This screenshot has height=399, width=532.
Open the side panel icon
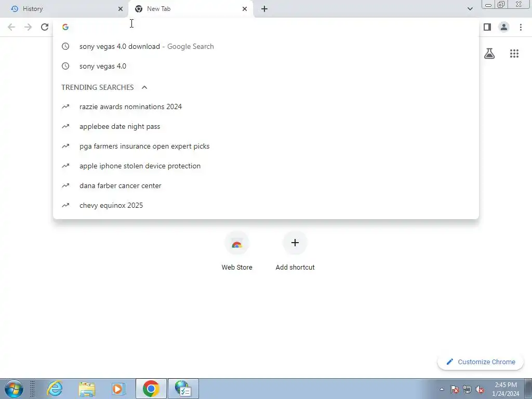(487, 27)
